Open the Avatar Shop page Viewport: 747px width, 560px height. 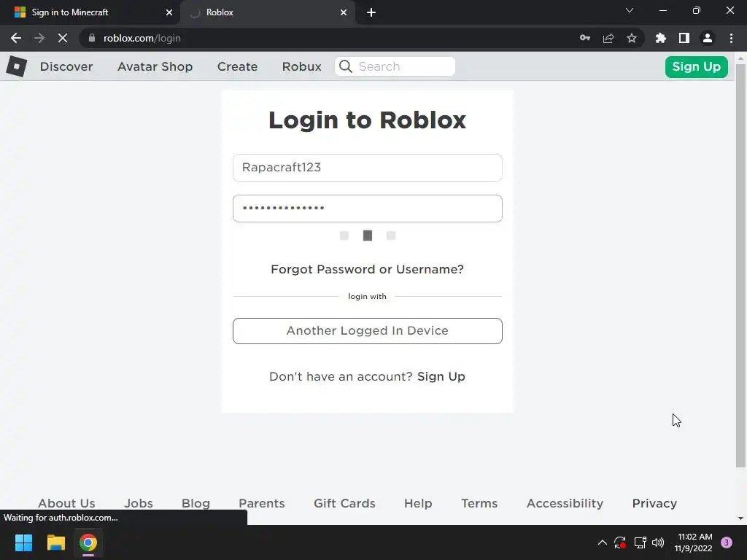pos(155,66)
